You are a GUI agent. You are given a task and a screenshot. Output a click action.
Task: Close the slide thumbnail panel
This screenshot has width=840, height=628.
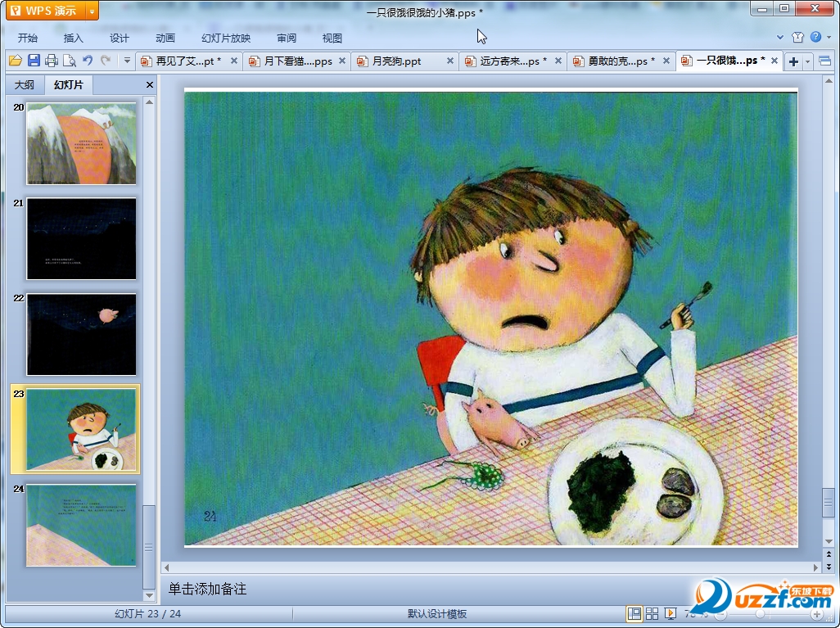pos(150,84)
